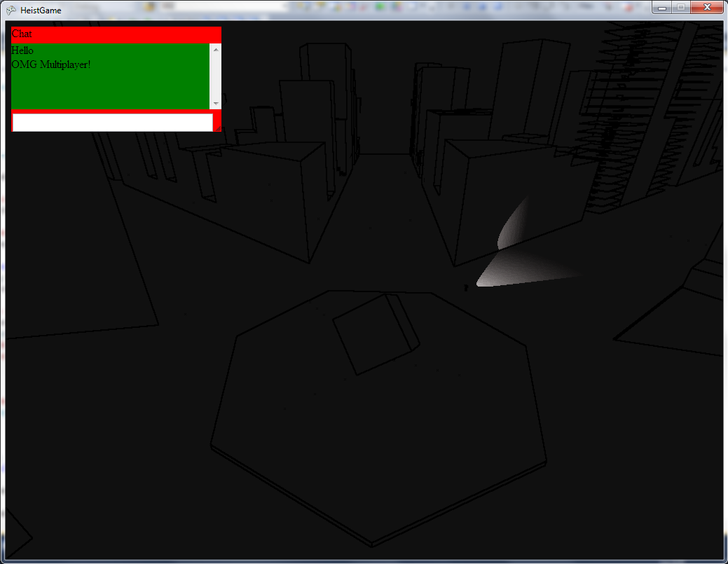728x564 pixels.
Task: Click the red Chat header bar
Action: click(x=116, y=34)
